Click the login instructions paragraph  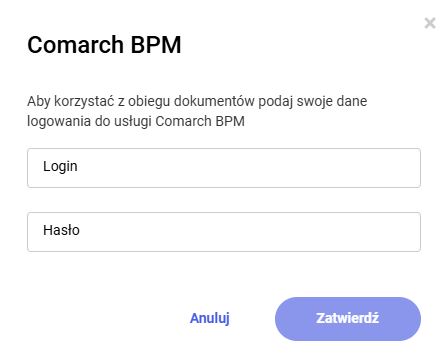(x=197, y=111)
